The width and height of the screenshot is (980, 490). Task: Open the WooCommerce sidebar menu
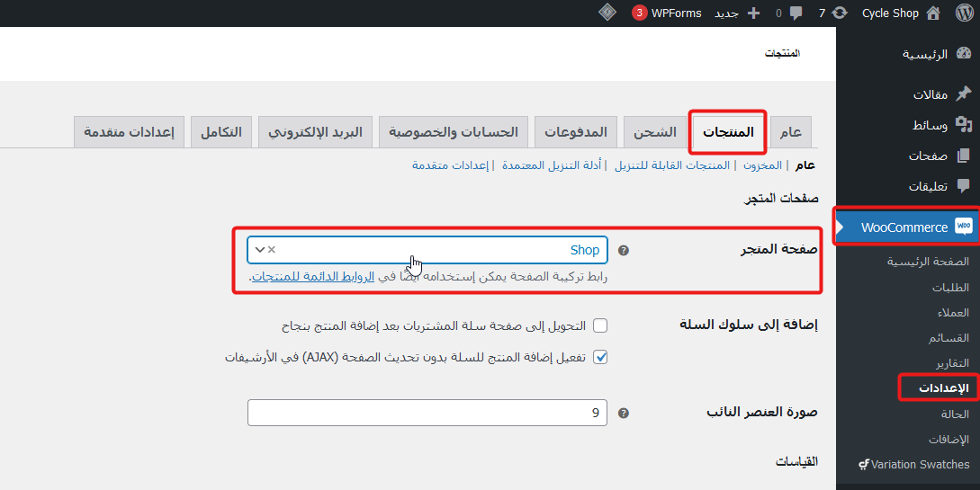click(x=907, y=227)
